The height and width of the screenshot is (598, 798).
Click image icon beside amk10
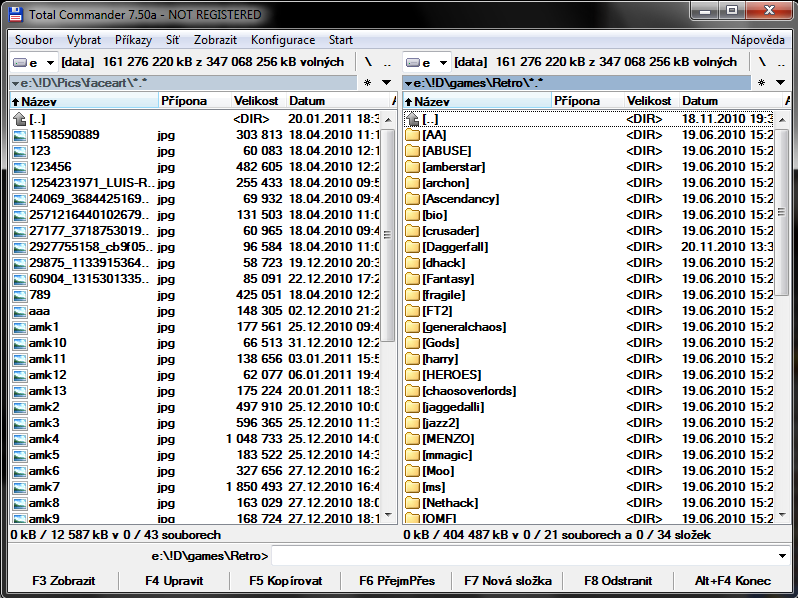tap(20, 344)
